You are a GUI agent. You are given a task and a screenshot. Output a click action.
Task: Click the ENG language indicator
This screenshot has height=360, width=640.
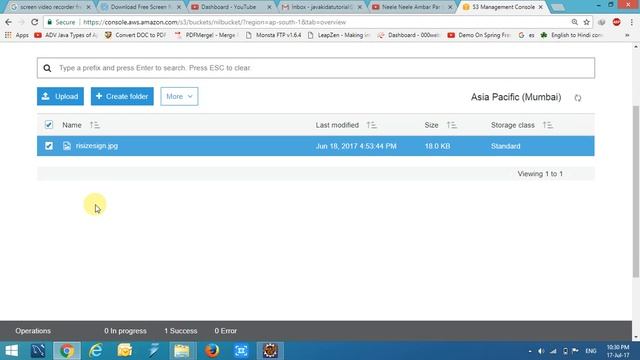click(591, 351)
